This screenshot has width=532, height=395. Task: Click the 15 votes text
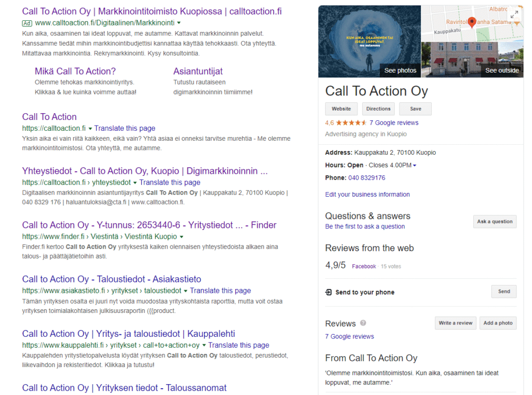(391, 266)
